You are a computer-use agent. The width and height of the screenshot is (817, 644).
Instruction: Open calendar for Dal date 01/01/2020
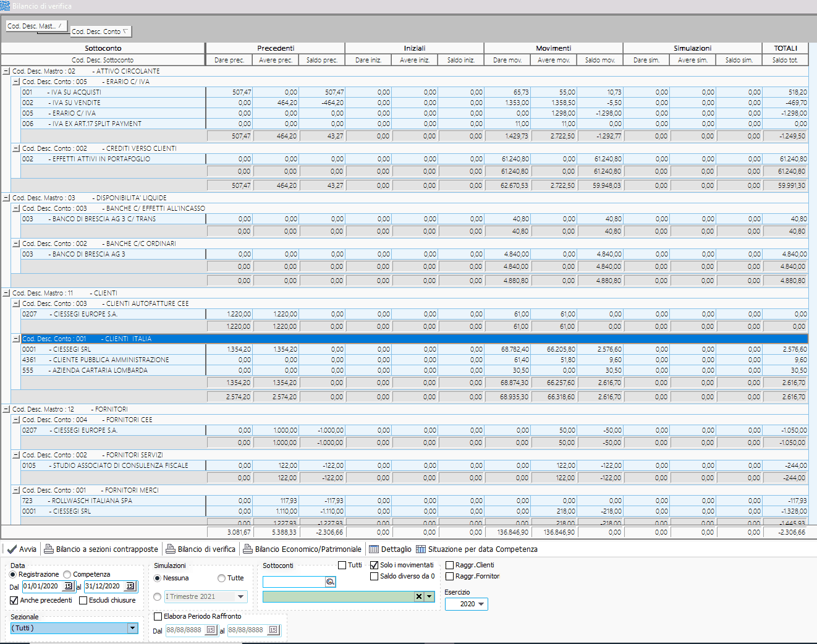pyautogui.click(x=69, y=586)
